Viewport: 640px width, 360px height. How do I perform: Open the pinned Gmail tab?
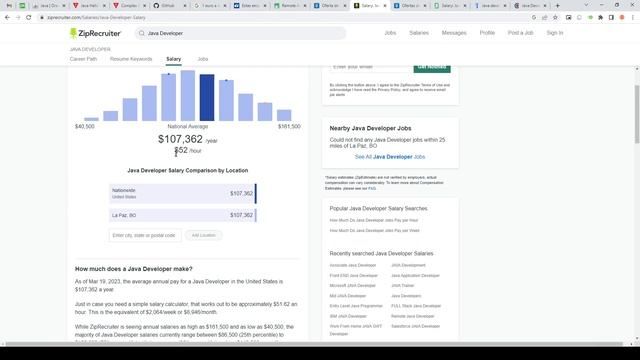(x=9, y=6)
